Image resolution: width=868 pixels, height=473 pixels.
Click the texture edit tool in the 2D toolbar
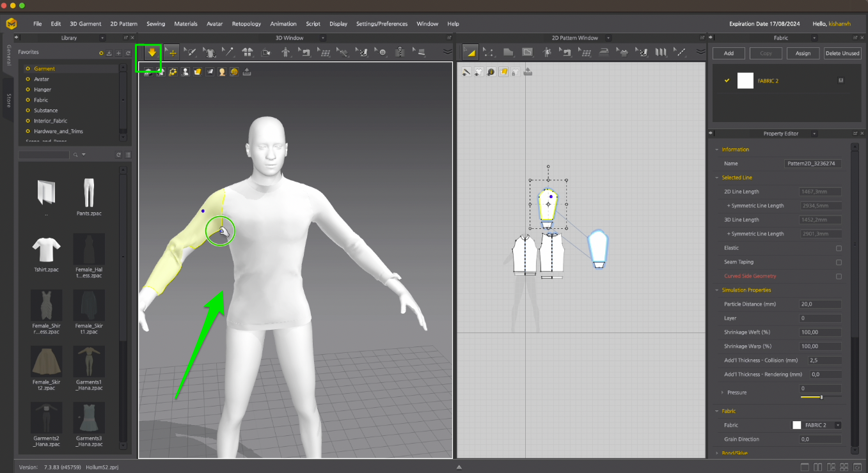coord(642,52)
